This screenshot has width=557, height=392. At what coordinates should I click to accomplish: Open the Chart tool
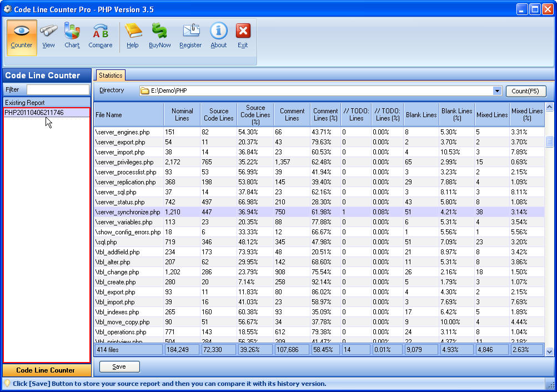pos(72,37)
